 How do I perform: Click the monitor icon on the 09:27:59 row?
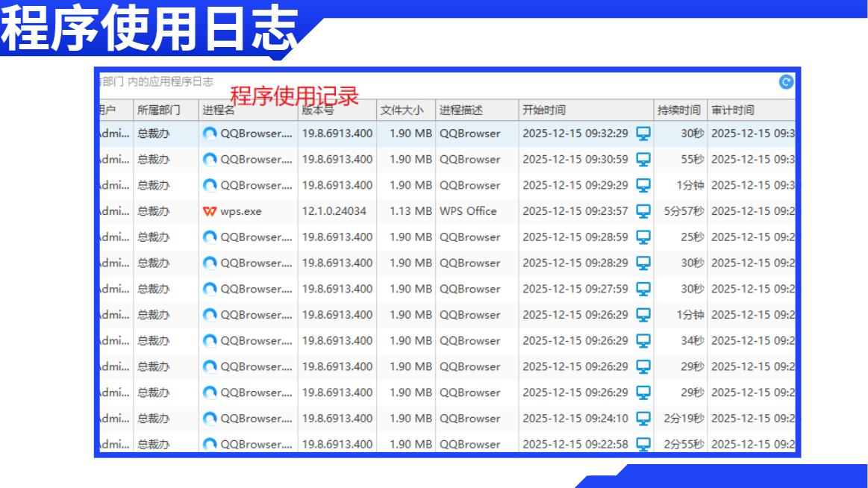coord(643,289)
